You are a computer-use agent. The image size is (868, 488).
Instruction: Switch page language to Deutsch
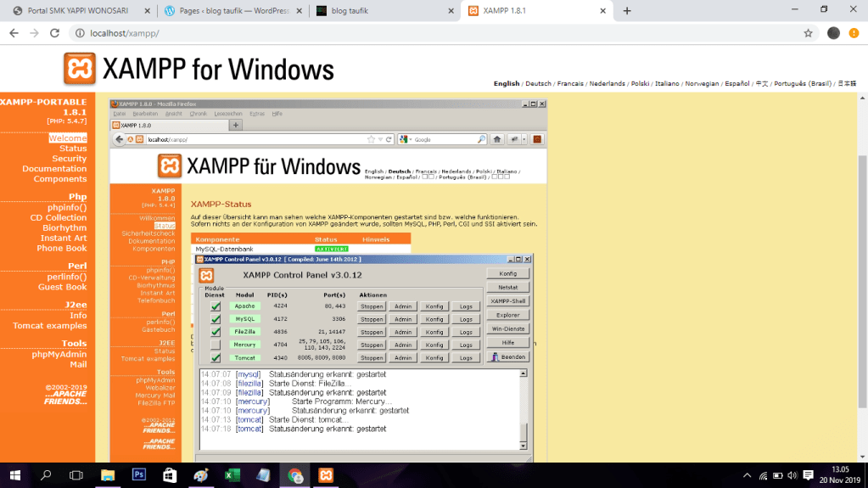[x=538, y=84]
